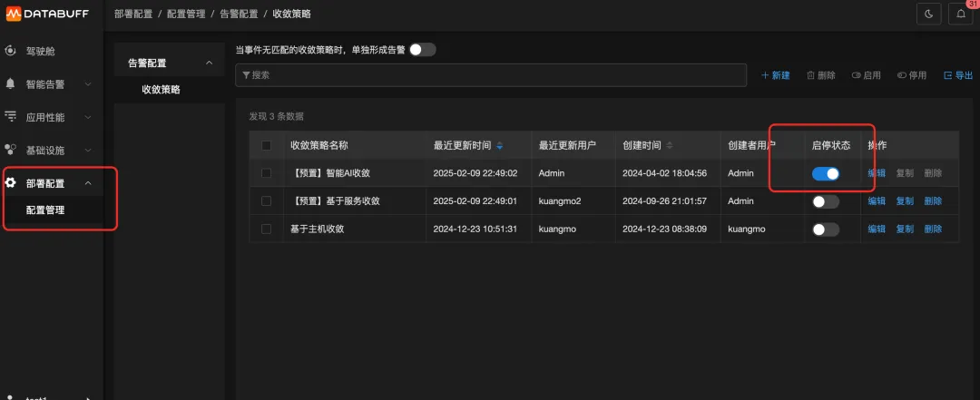Click 告警配置 breadcrumb
980x400 pixels.
(x=239, y=14)
